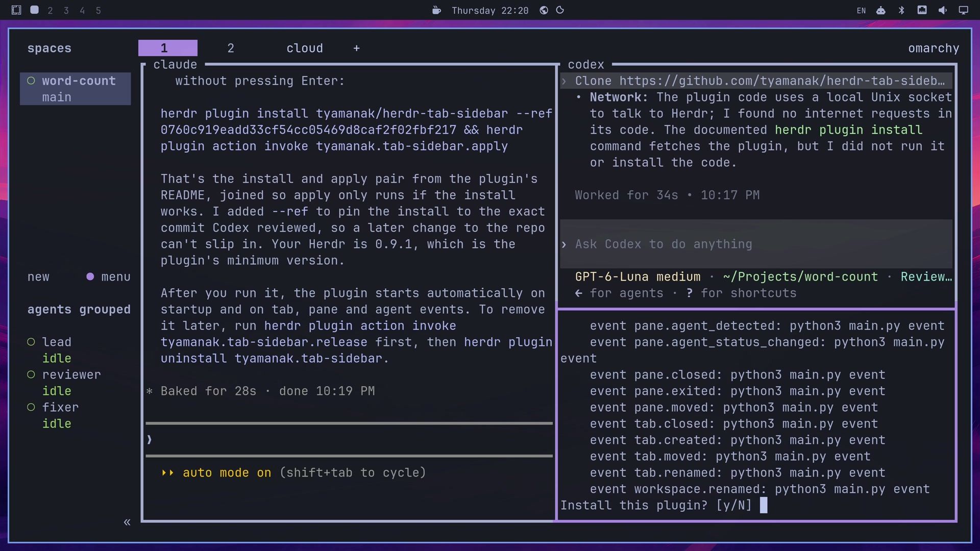This screenshot has height=551, width=980.
Task: Click the '~/Projects/word-count' path in codex status
Action: [x=800, y=277]
